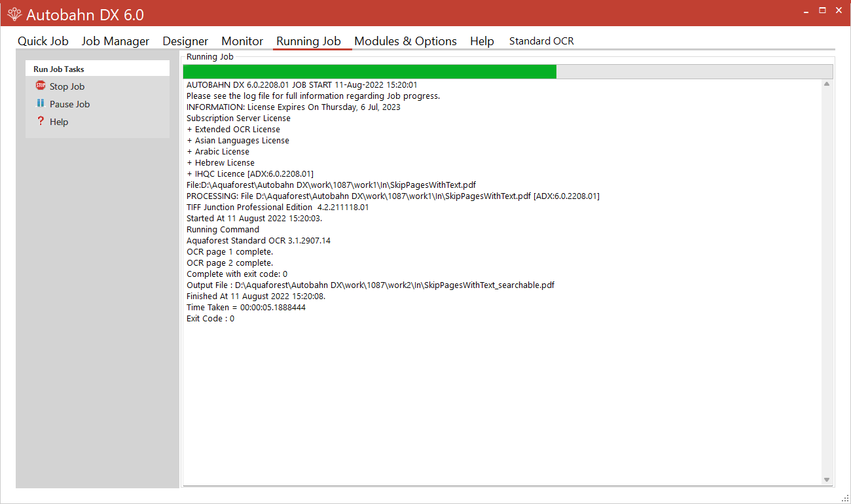Click the Output File line in log
This screenshot has height=504, width=851.
tap(371, 285)
